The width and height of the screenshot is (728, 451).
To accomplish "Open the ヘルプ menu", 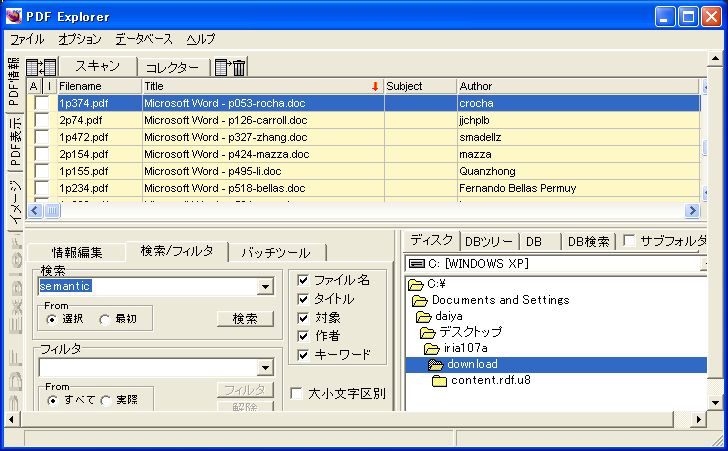I will coord(201,39).
